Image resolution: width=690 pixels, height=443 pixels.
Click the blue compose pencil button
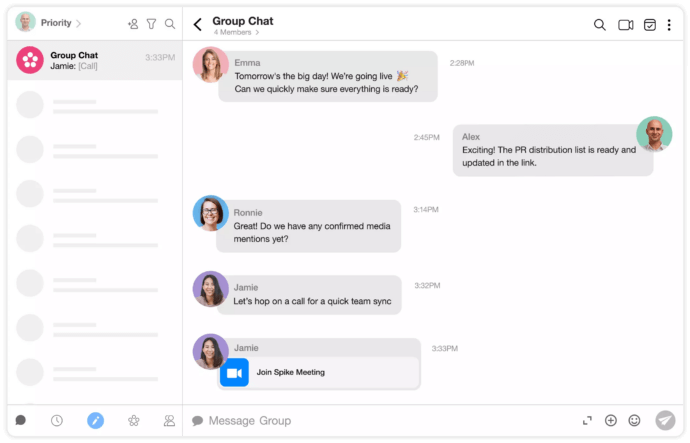click(95, 421)
